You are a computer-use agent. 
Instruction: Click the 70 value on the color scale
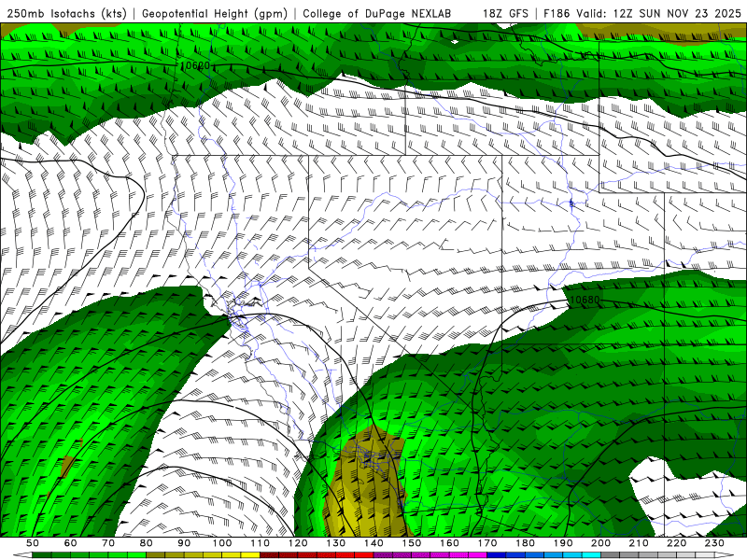coord(108,543)
